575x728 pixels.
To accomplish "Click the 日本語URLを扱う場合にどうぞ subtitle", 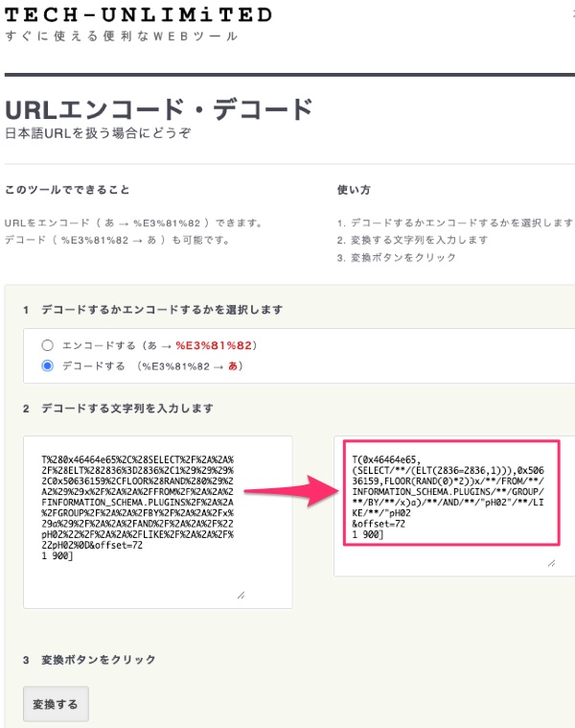I will pos(97,133).
